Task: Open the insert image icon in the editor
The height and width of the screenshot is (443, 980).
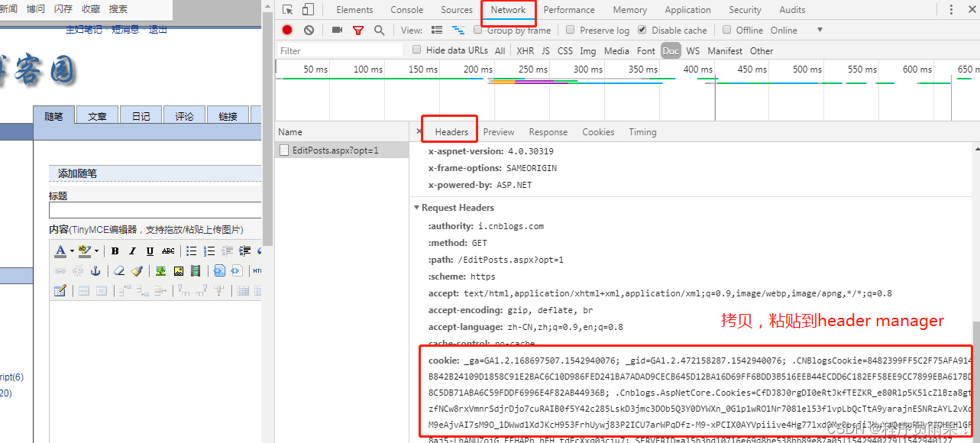Action: tap(161, 271)
